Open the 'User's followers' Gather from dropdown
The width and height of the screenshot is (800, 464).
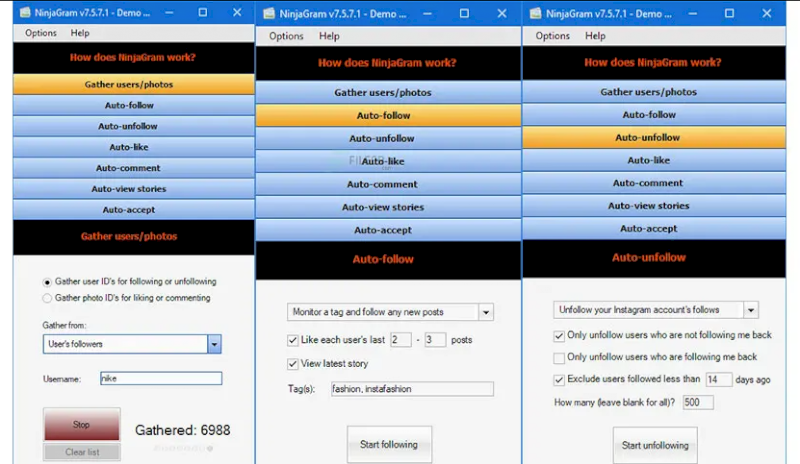click(x=132, y=344)
